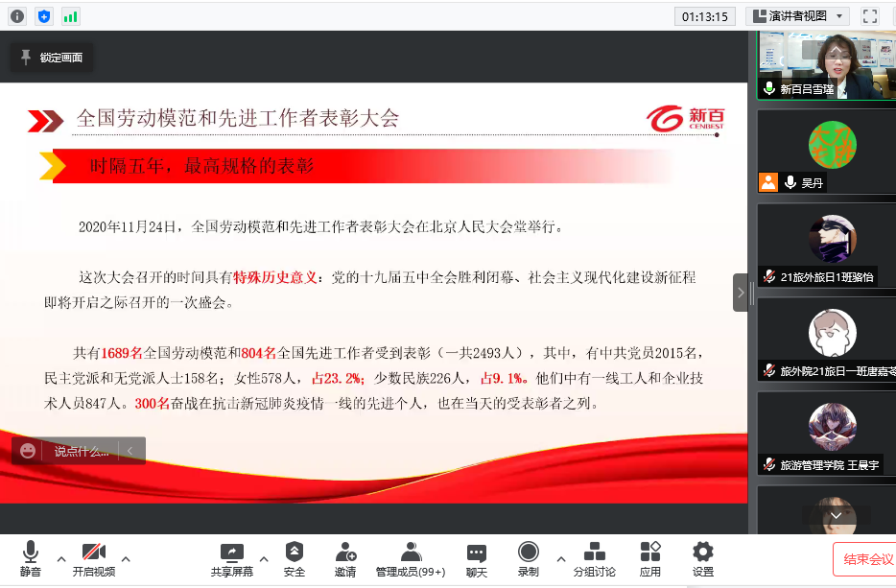Open 管理成员(99+) participants panel
896x588 pixels.
tap(411, 559)
